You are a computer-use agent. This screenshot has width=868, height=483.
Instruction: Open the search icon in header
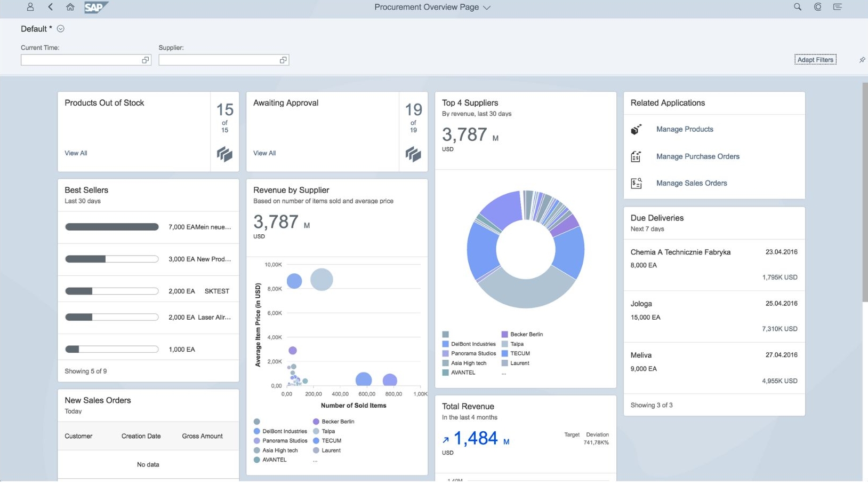click(x=797, y=7)
